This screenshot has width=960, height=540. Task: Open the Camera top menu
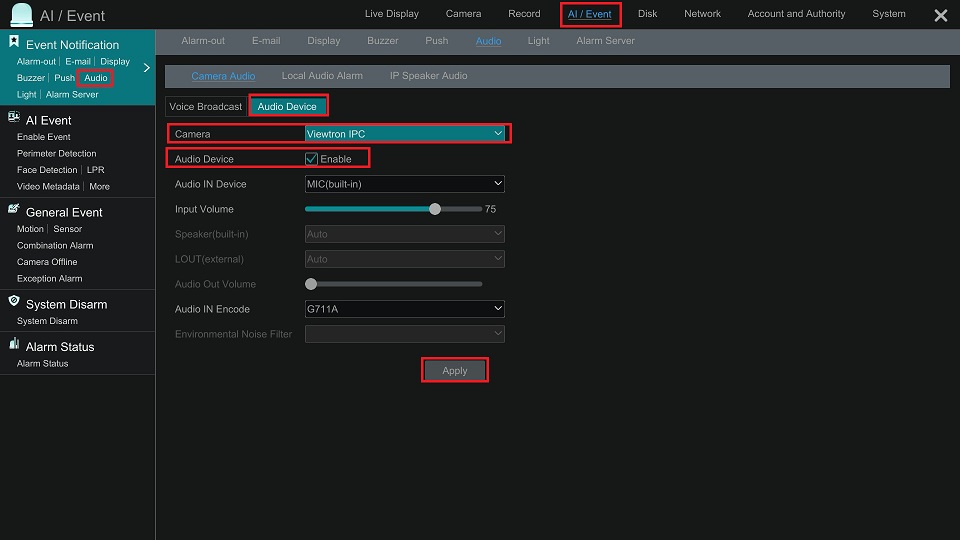click(463, 13)
